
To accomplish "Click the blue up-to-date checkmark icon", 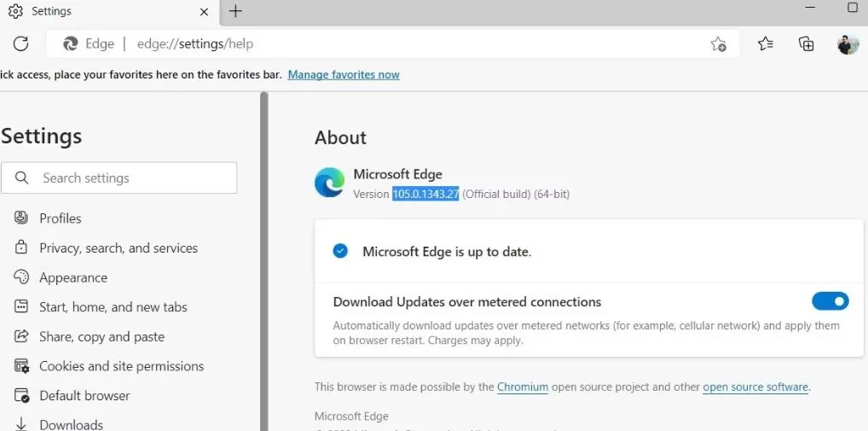I will pos(340,252).
